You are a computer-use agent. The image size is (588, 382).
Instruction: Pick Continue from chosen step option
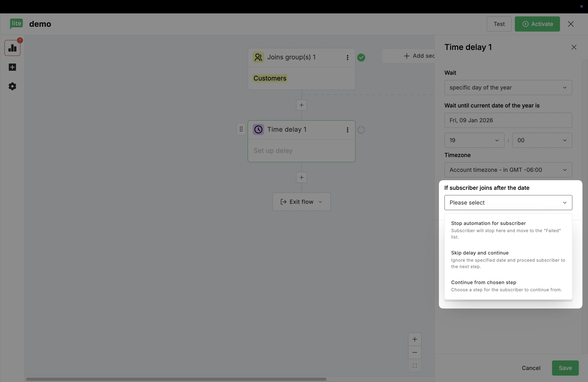click(508, 286)
